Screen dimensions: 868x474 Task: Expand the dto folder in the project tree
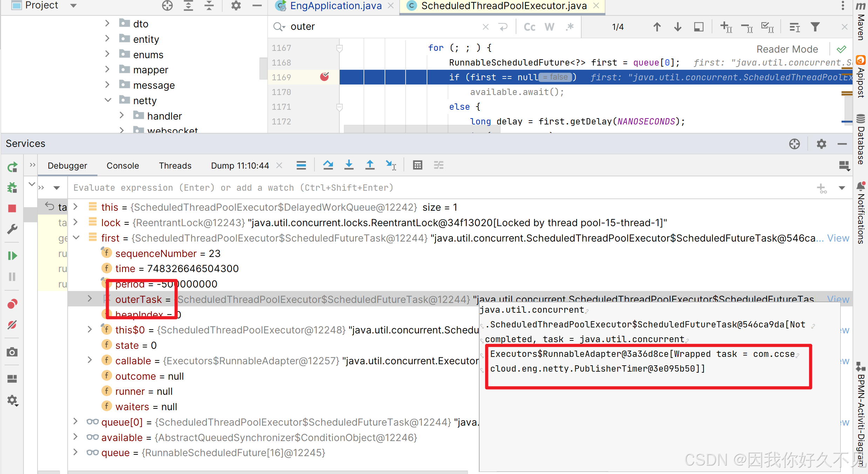(x=107, y=23)
